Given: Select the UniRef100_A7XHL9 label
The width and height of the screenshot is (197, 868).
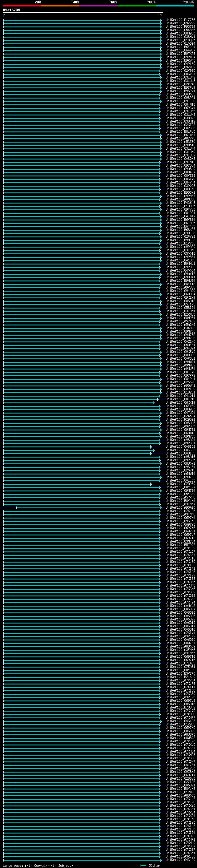Looking at the screenshot, I should 180,843.
